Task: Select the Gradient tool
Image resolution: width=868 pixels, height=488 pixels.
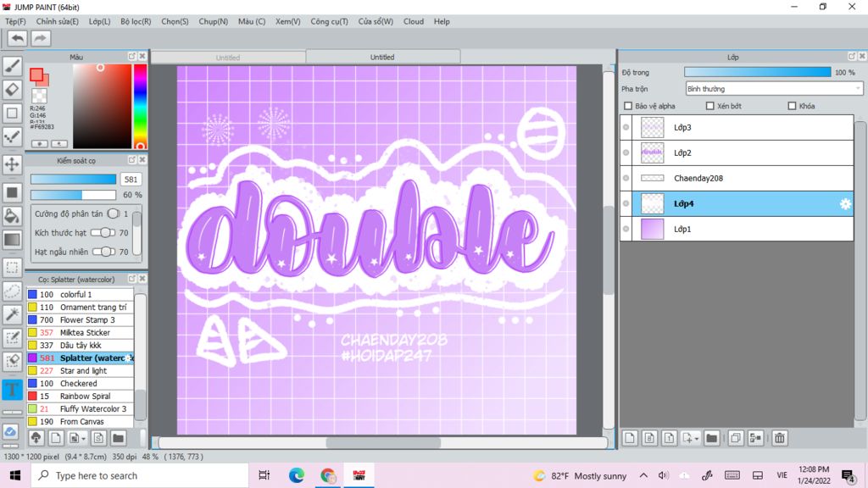Action: [12, 240]
